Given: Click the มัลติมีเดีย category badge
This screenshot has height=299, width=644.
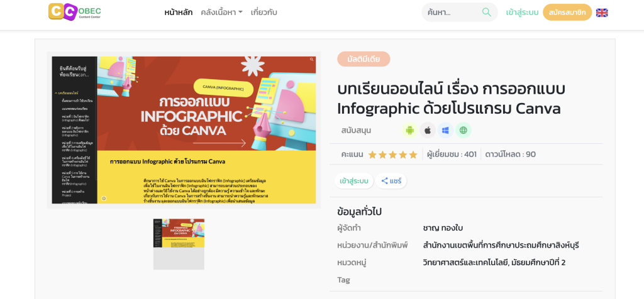Looking at the screenshot, I should coord(364,59).
